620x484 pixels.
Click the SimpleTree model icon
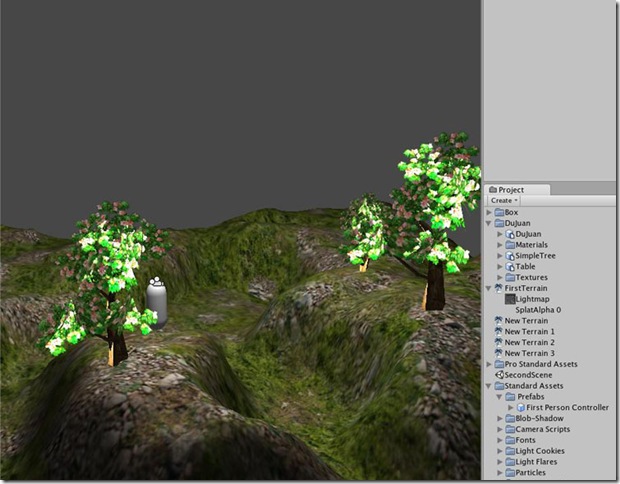pos(510,256)
